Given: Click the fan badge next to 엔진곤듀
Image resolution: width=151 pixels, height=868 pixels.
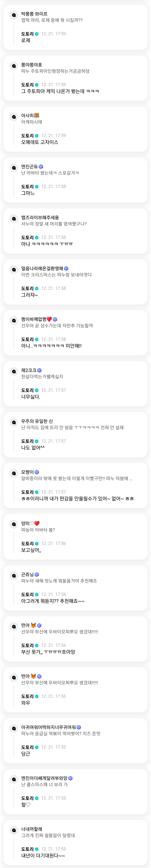Looking at the screenshot, I should click(x=41, y=167).
